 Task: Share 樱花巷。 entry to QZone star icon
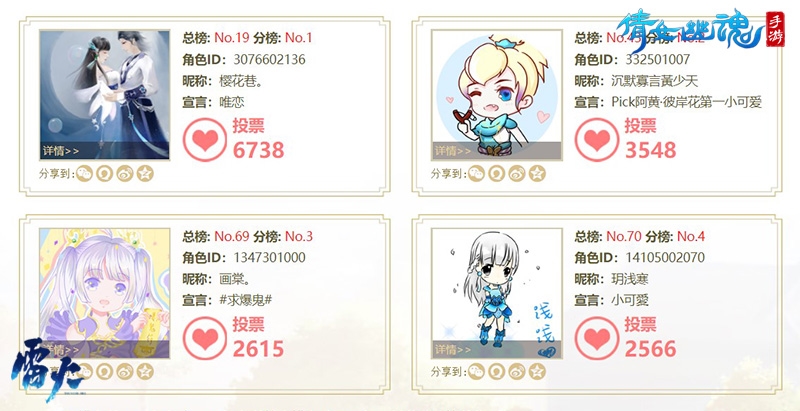point(145,173)
